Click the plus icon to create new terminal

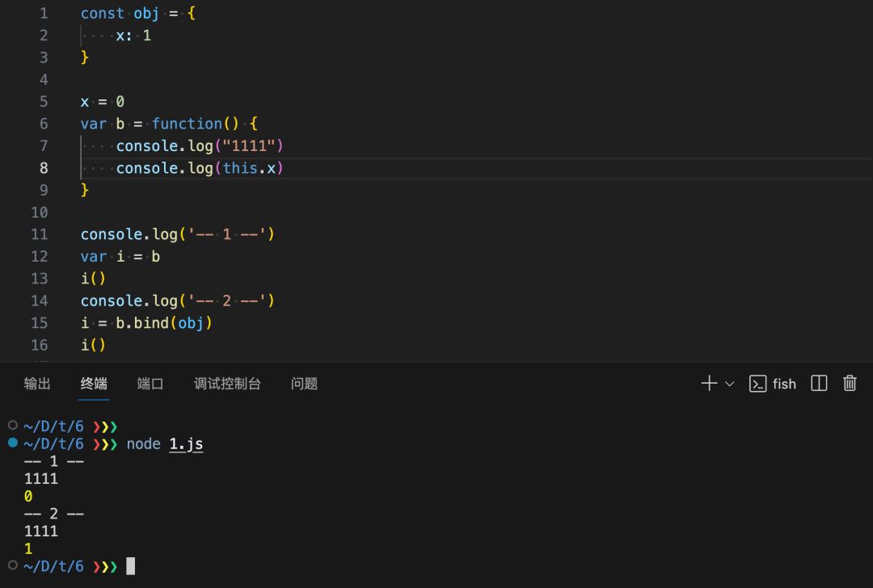click(709, 384)
